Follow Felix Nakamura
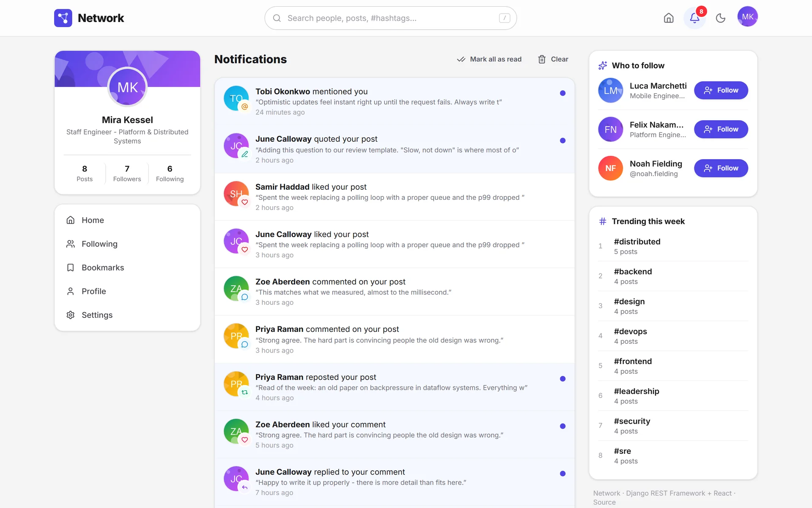This screenshot has height=508, width=812. tap(721, 129)
